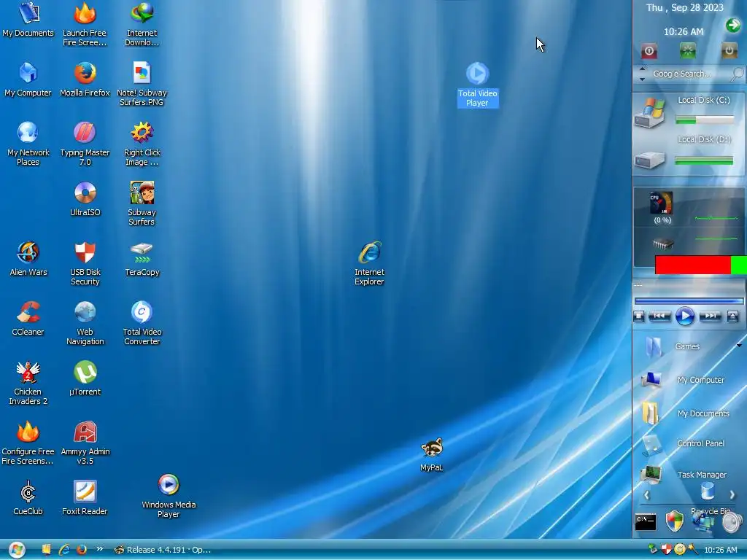Launch the MyPal browser icon
The height and width of the screenshot is (560, 747).
pyautogui.click(x=432, y=455)
